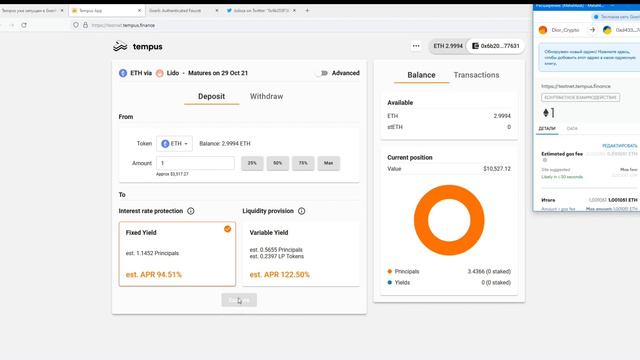Switch to the Deposit tab
640x360 pixels.
[211, 96]
